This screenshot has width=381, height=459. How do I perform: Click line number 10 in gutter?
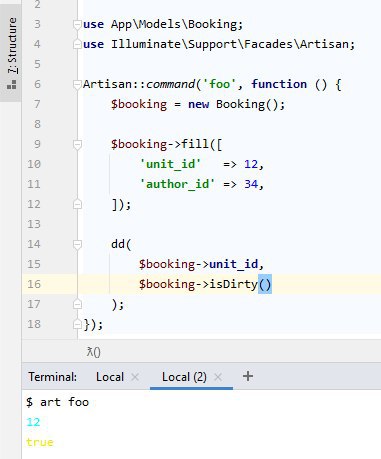tap(34, 164)
